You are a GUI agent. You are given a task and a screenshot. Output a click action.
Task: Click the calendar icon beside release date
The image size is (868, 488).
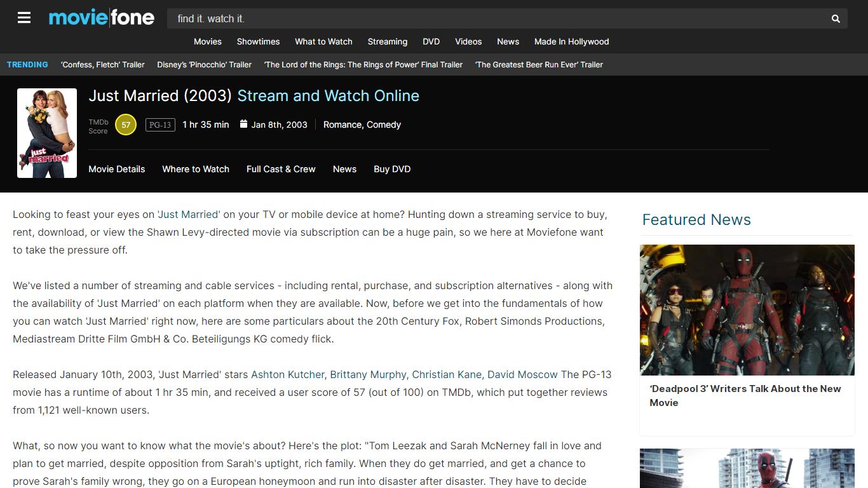[x=243, y=124]
